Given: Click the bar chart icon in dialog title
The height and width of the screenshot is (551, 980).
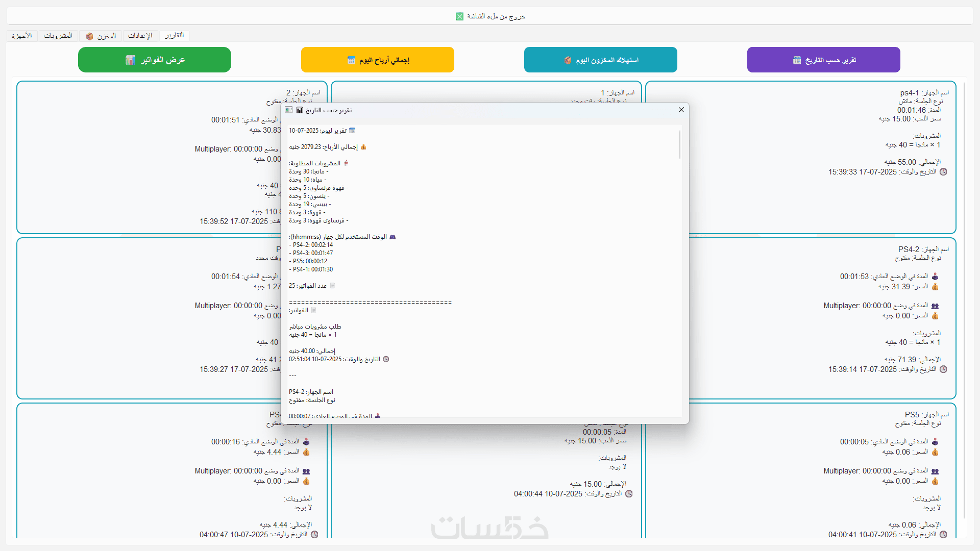Looking at the screenshot, I should point(300,110).
